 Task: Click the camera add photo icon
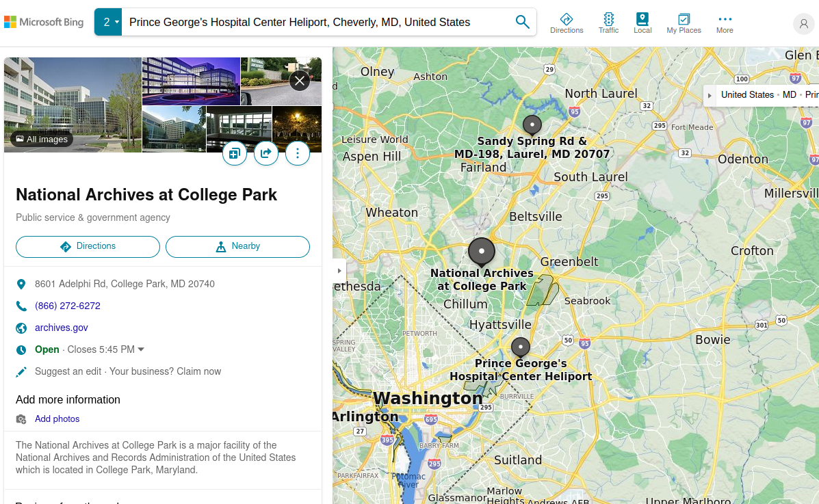21,419
